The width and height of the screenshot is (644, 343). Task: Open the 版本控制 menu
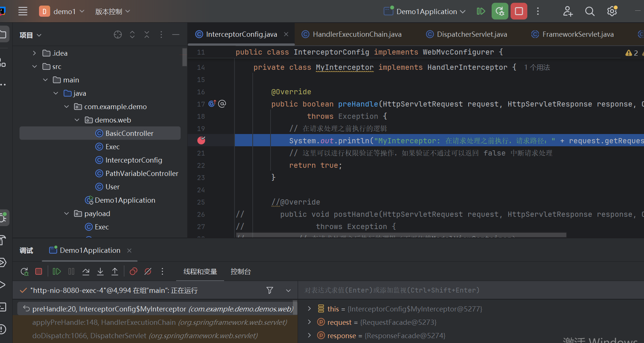(113, 12)
